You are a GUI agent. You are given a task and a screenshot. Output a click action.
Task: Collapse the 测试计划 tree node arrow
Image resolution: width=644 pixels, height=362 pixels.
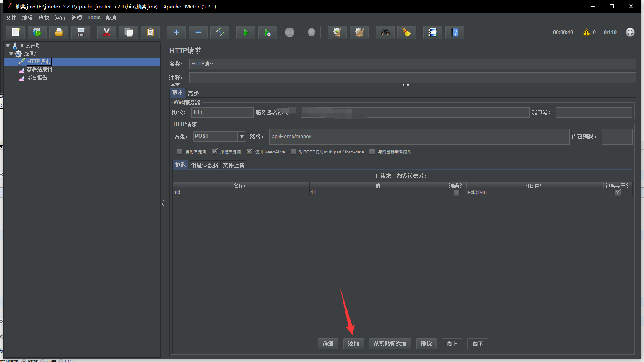(8, 46)
